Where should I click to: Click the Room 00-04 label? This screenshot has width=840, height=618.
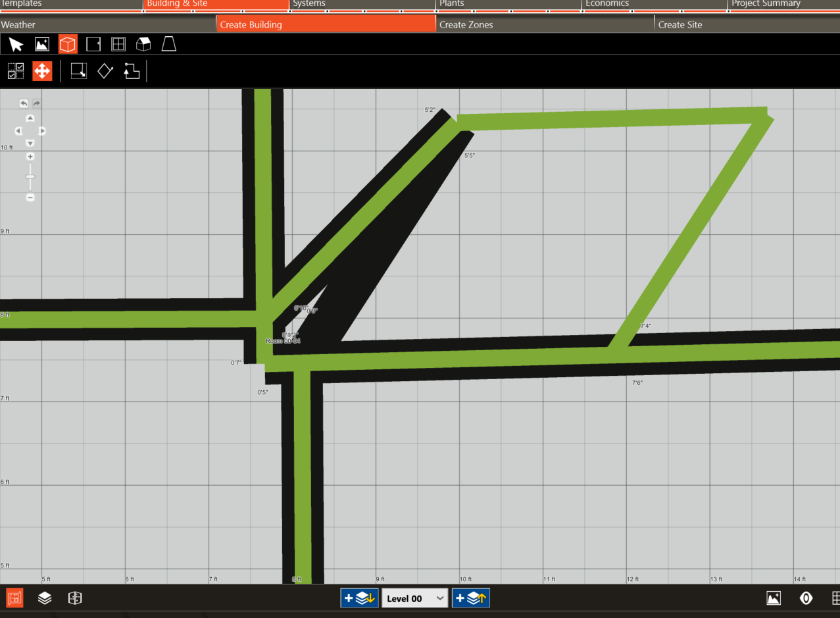283,341
